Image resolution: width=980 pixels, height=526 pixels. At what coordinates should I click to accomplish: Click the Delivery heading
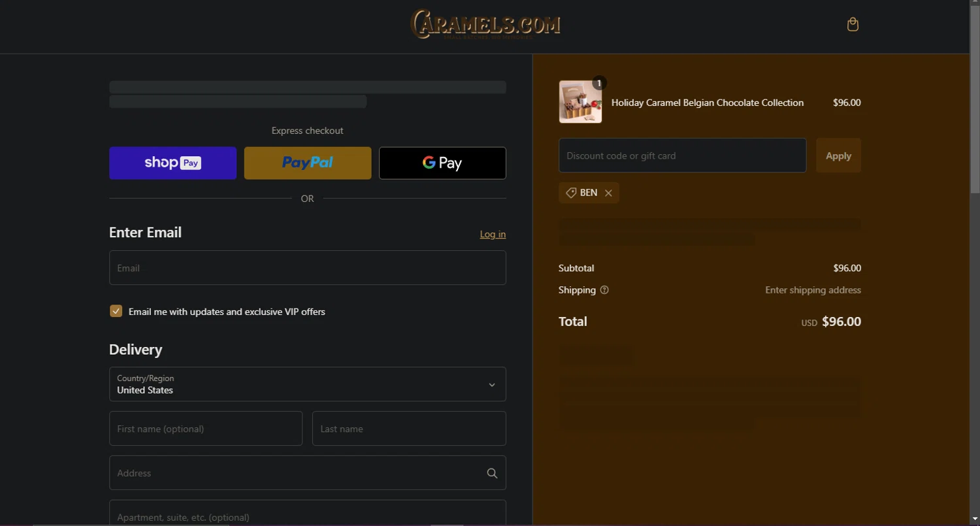[135, 350]
